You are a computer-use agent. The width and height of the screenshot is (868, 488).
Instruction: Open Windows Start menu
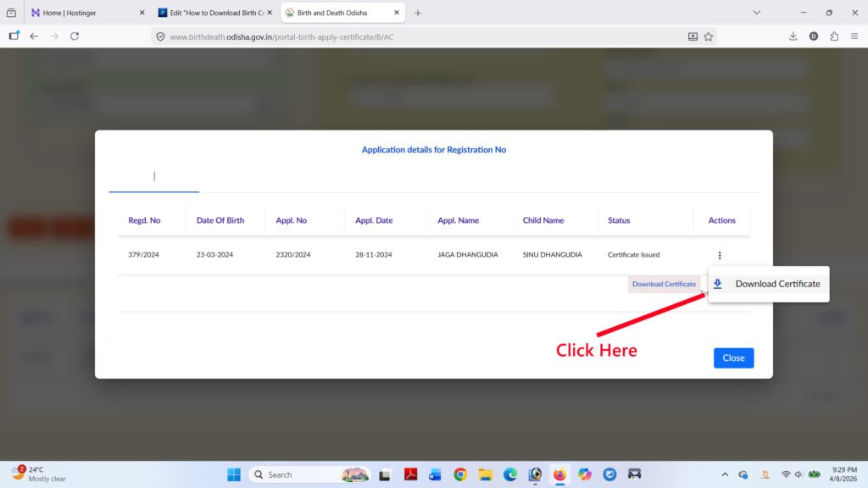point(234,474)
